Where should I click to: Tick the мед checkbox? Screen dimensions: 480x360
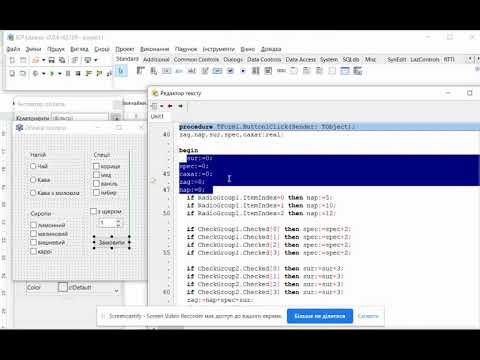coord(96,175)
